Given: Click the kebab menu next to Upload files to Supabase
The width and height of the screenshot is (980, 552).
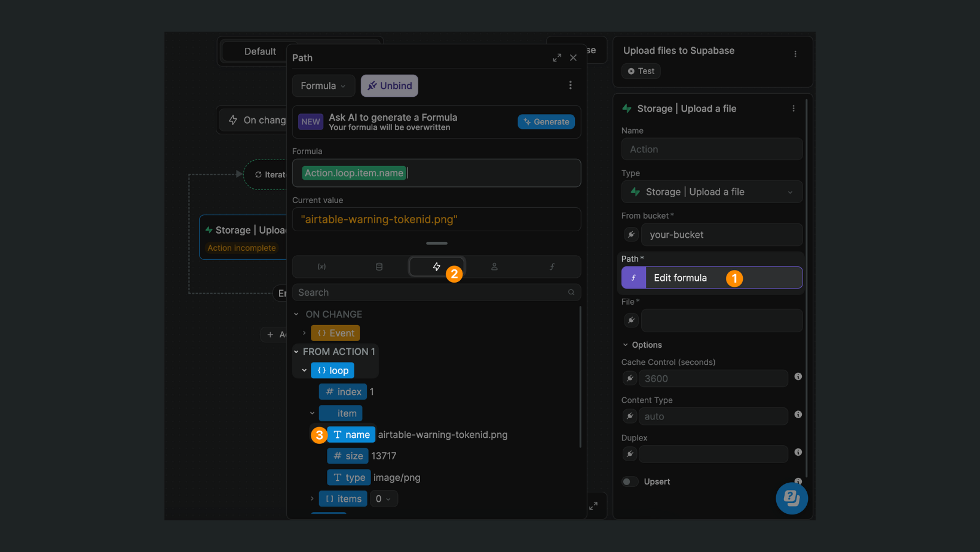Looking at the screenshot, I should 795,53.
